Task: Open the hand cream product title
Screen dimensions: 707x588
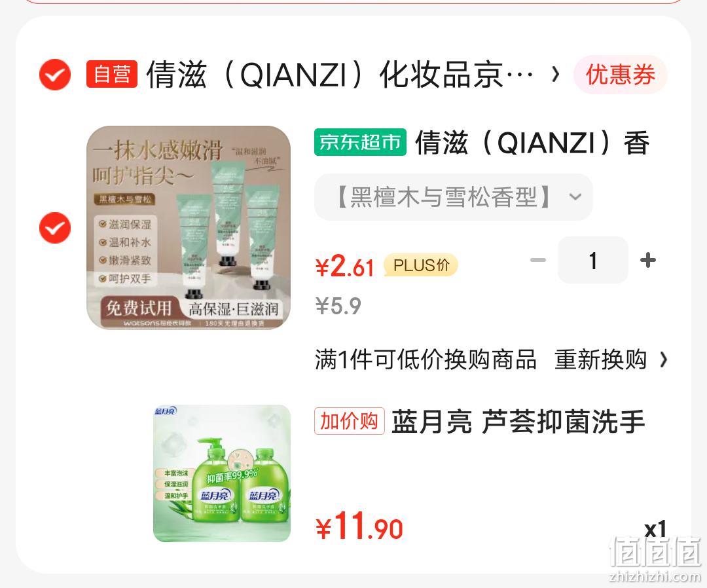Action: tap(532, 143)
